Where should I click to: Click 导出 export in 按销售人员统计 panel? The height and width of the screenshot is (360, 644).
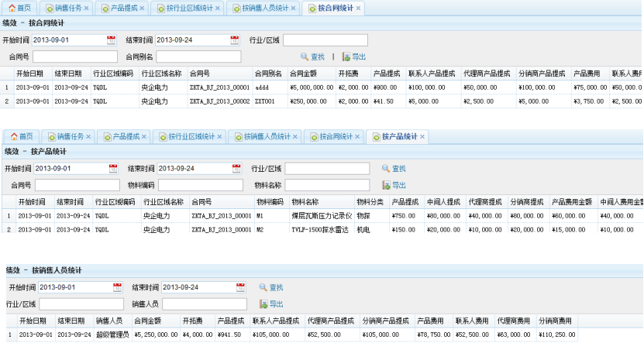click(271, 304)
